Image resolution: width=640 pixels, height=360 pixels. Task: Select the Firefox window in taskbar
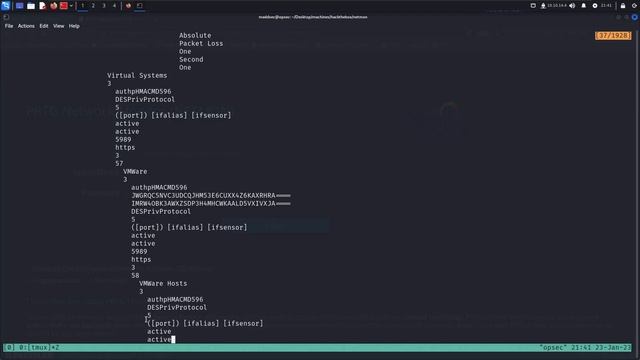[129, 6]
